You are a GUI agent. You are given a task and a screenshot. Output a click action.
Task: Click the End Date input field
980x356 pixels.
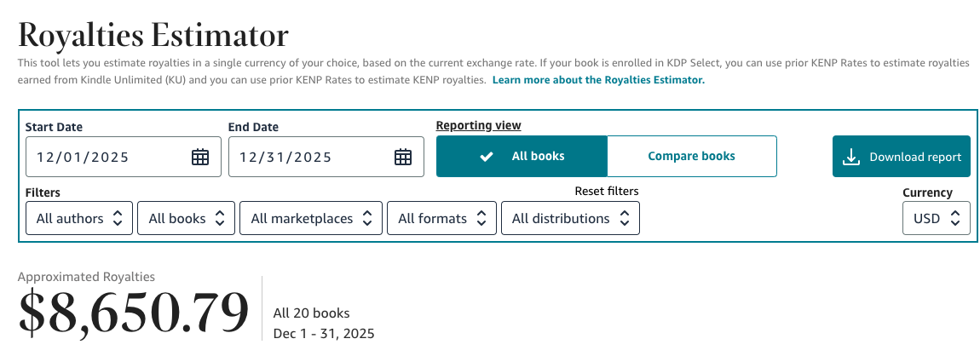coord(309,157)
